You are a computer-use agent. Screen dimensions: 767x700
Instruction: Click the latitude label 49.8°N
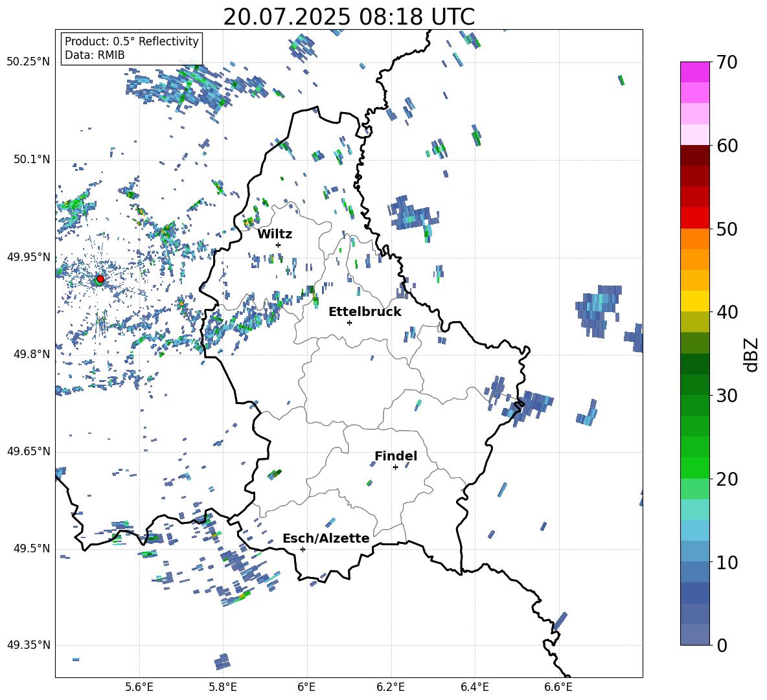pyautogui.click(x=32, y=354)
